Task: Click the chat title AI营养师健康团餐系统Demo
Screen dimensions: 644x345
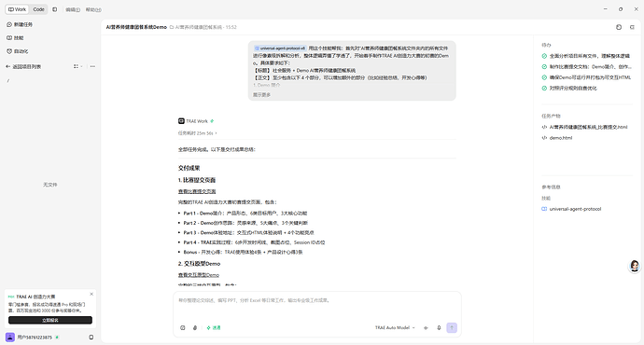Action: (x=136, y=27)
